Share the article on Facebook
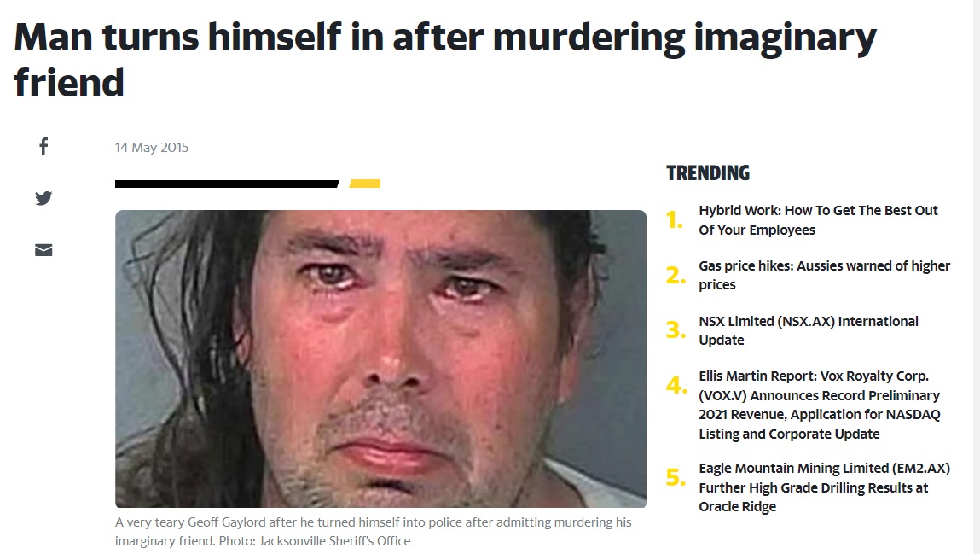This screenshot has width=980, height=554. click(x=43, y=146)
